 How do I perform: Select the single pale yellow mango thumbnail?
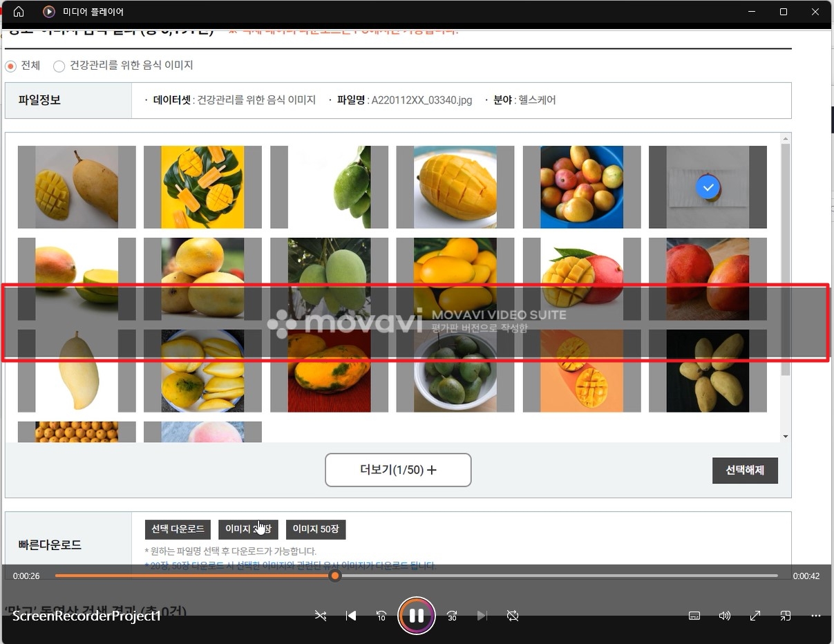77,371
